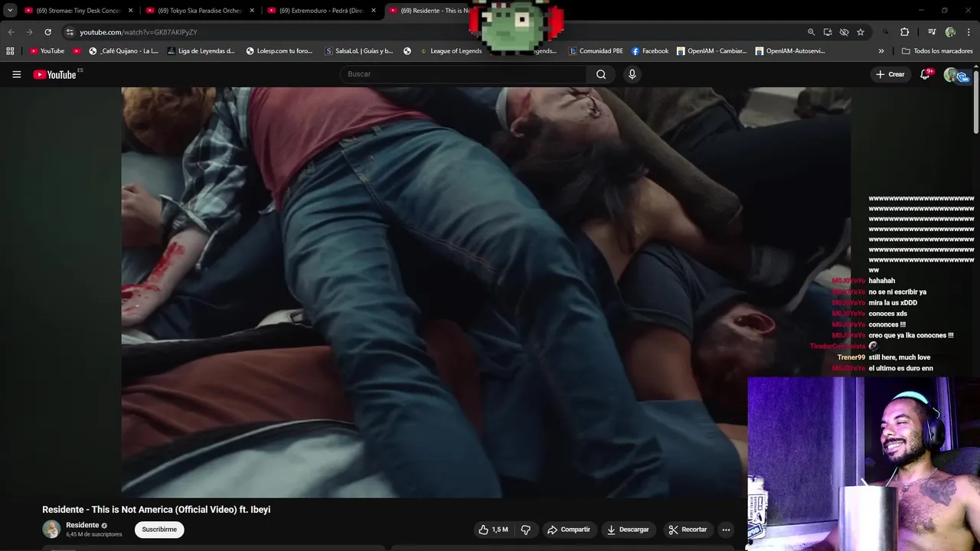Screen dimensions: 980x551
Task: Click the Compartir share button
Action: 569,530
